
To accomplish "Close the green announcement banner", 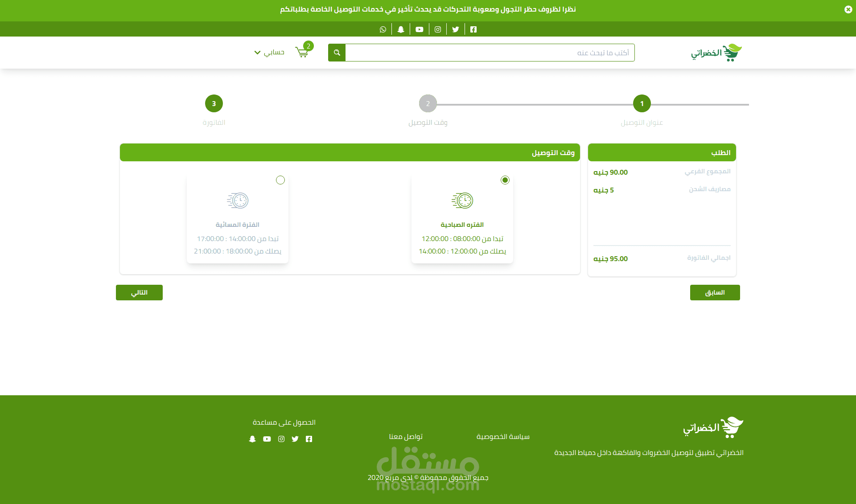I will (848, 9).
